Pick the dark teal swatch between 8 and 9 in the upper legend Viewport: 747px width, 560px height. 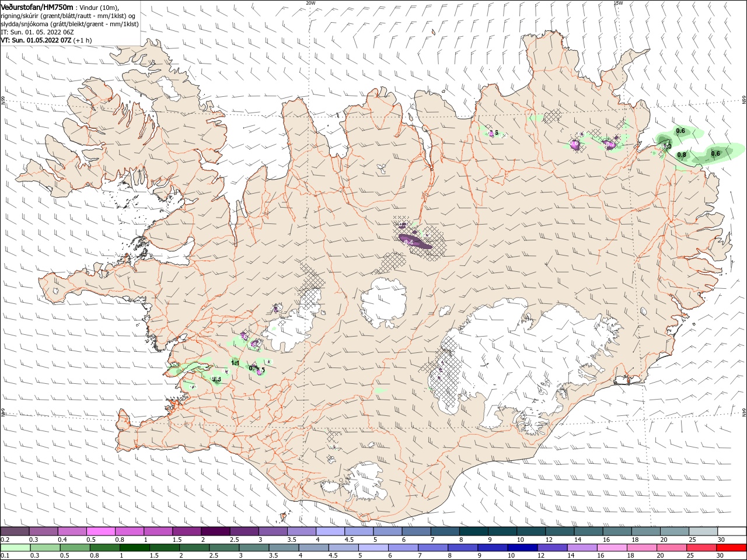coord(473,531)
